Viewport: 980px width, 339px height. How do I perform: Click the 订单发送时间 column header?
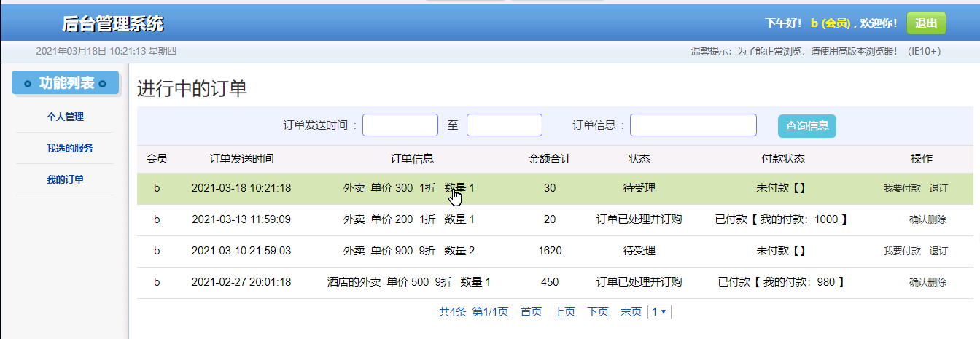[241, 158]
